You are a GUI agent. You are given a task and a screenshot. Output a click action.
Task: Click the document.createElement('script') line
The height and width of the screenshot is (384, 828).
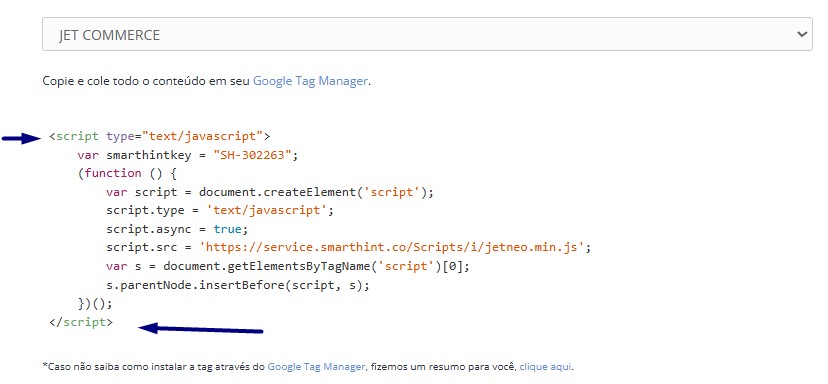pyautogui.click(x=269, y=192)
